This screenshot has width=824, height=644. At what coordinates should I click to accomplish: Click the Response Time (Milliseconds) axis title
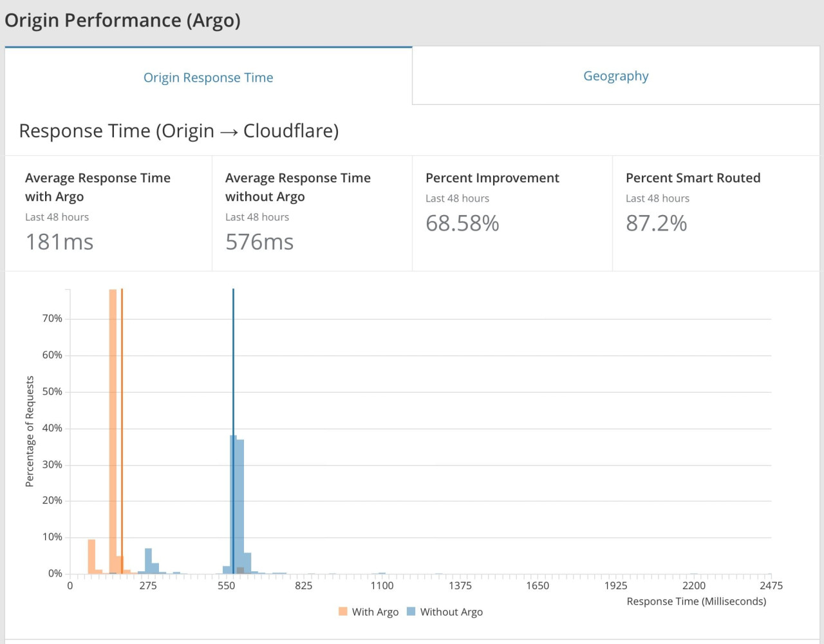tap(697, 601)
